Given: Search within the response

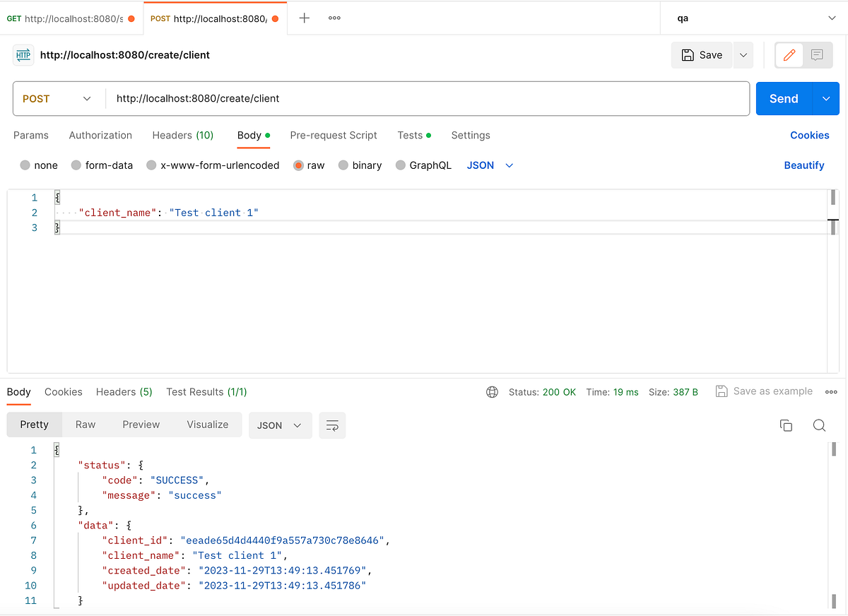Looking at the screenshot, I should coord(819,425).
